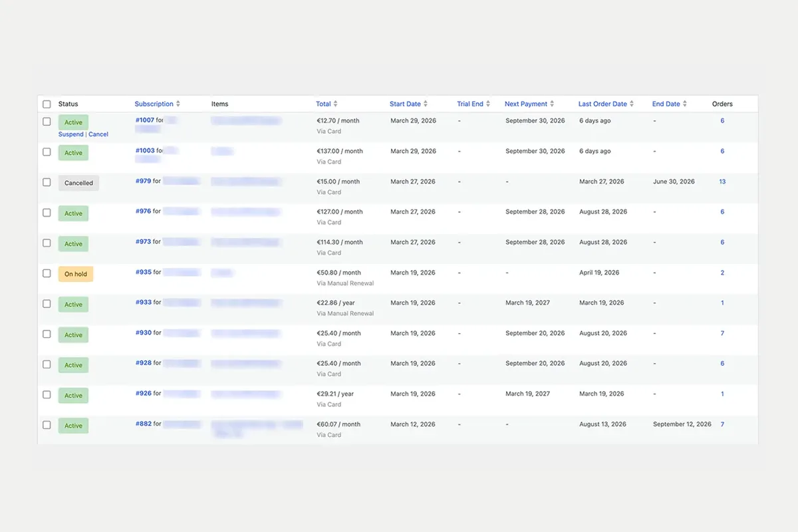Tick the select-all checkbox in header
Viewport: 798px width, 532px height.
coord(47,104)
